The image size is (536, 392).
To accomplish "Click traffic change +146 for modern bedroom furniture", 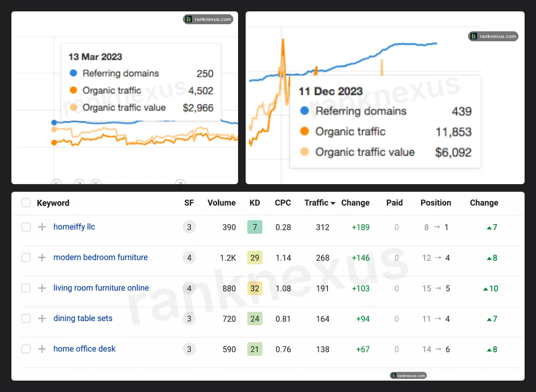I will (361, 258).
